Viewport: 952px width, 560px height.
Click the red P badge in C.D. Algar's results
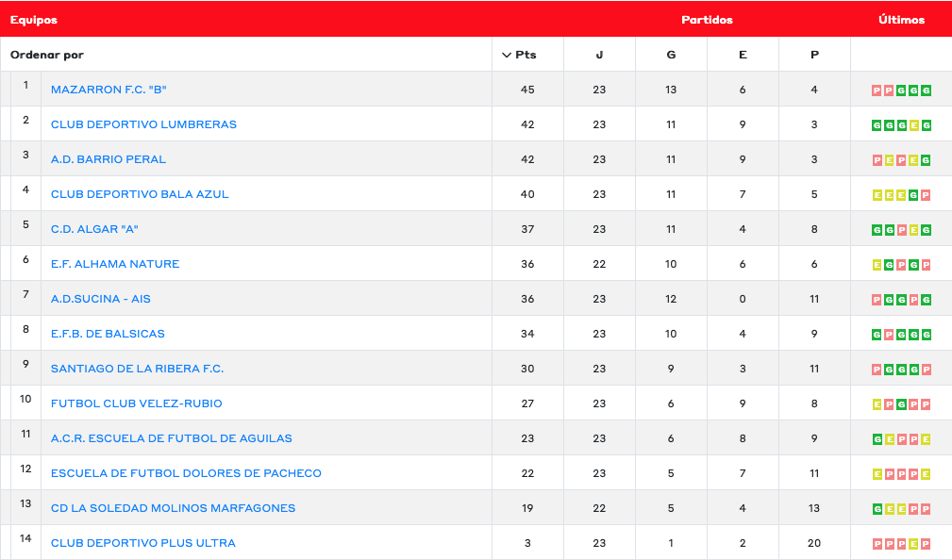point(902,230)
